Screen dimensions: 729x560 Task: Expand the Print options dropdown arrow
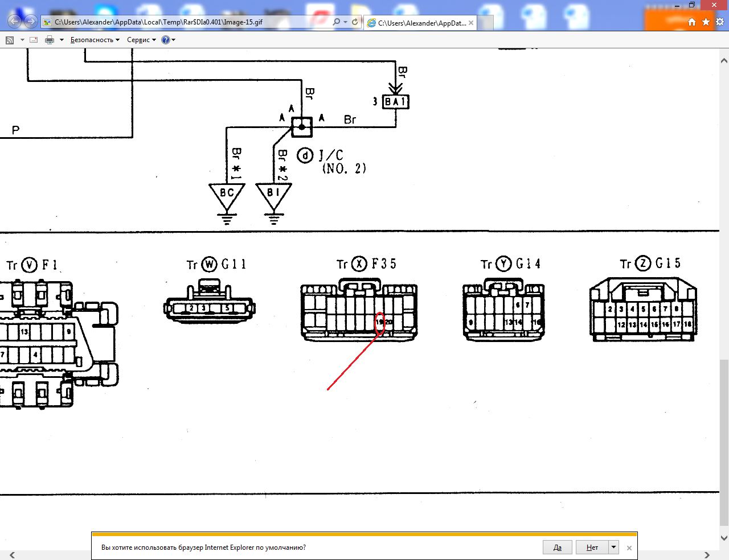(62, 40)
